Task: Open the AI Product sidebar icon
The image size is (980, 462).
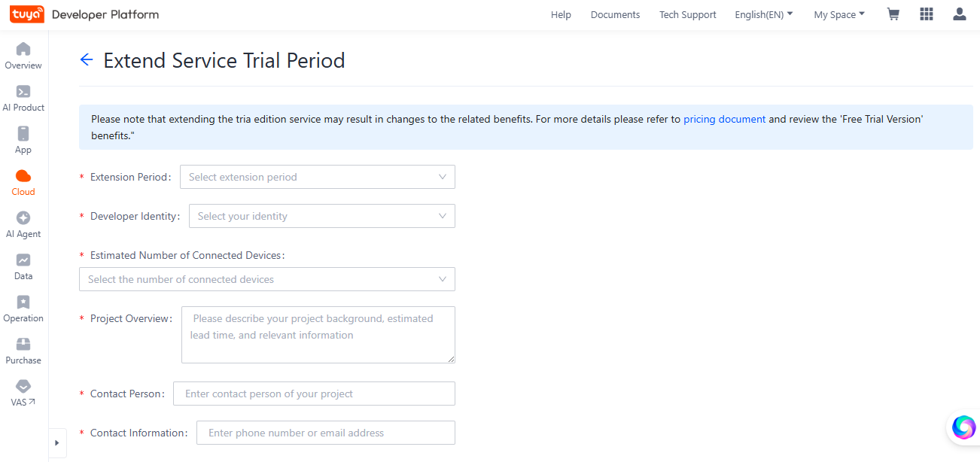Action: [23, 91]
